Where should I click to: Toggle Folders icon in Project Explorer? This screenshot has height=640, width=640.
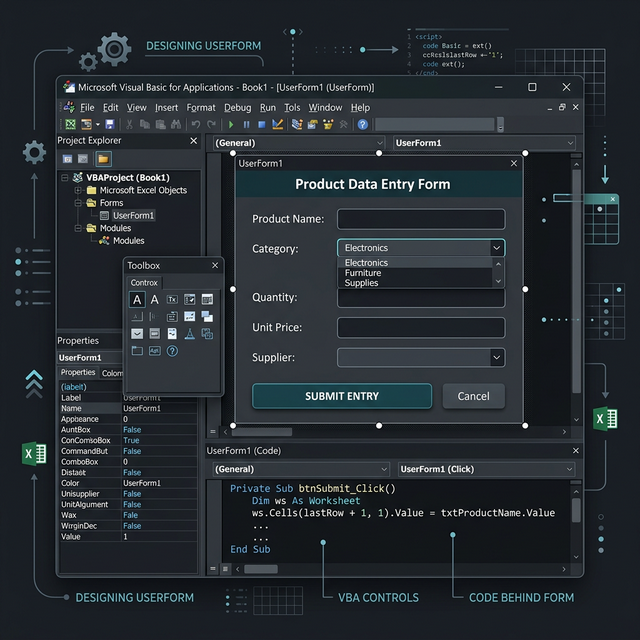(x=103, y=159)
